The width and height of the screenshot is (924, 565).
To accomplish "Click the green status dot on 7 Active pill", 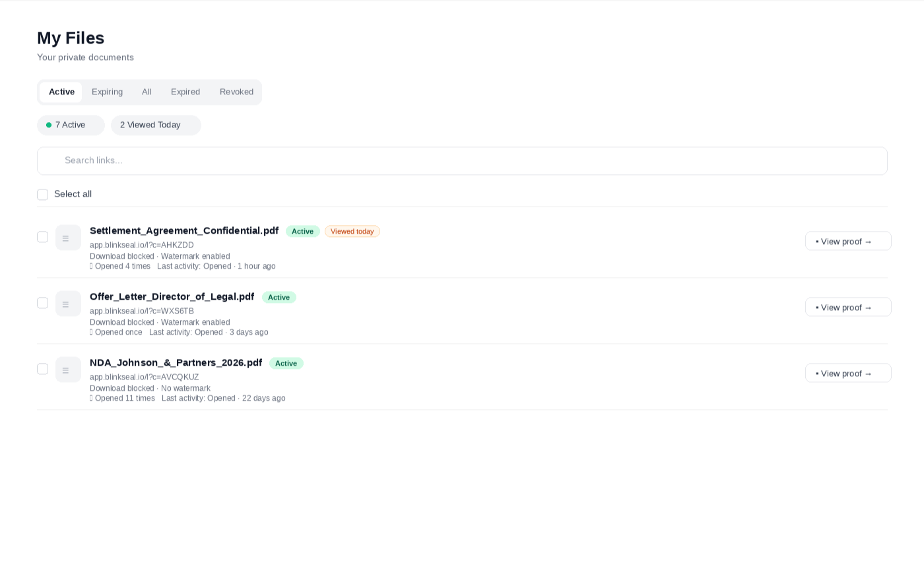I will (49, 125).
